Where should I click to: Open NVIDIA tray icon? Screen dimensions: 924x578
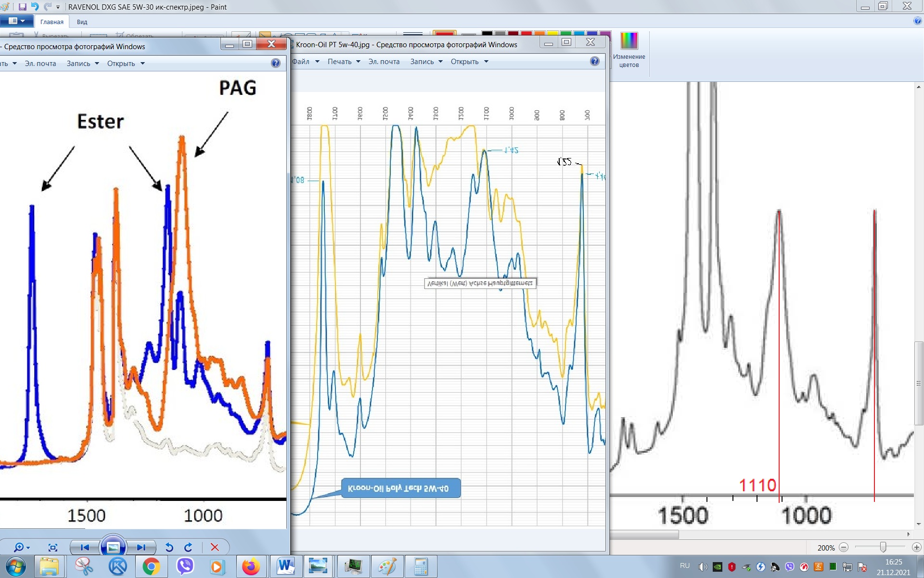(718, 567)
